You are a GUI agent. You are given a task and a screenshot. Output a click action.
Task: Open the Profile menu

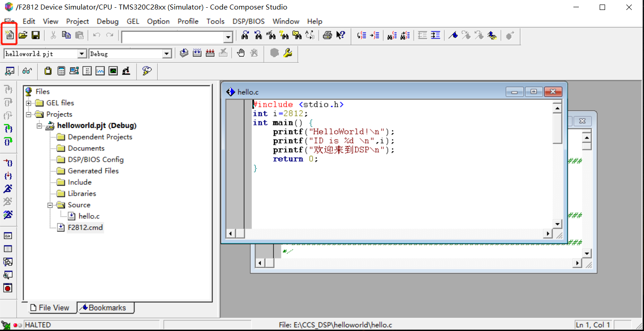[188, 21]
